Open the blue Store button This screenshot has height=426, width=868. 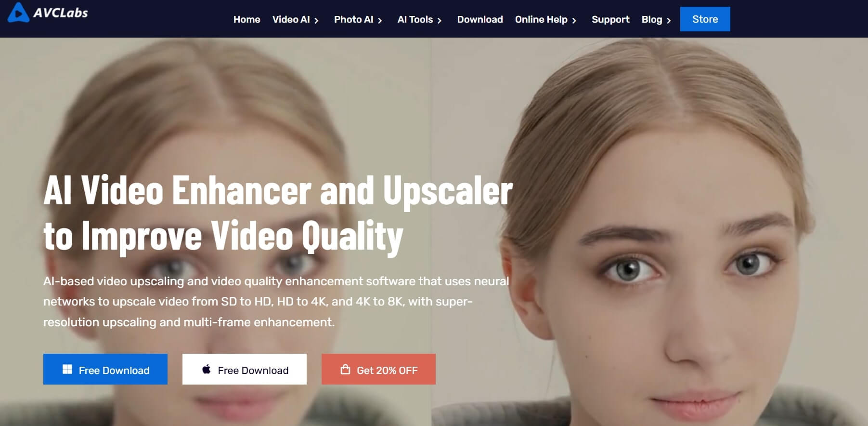[x=705, y=19]
